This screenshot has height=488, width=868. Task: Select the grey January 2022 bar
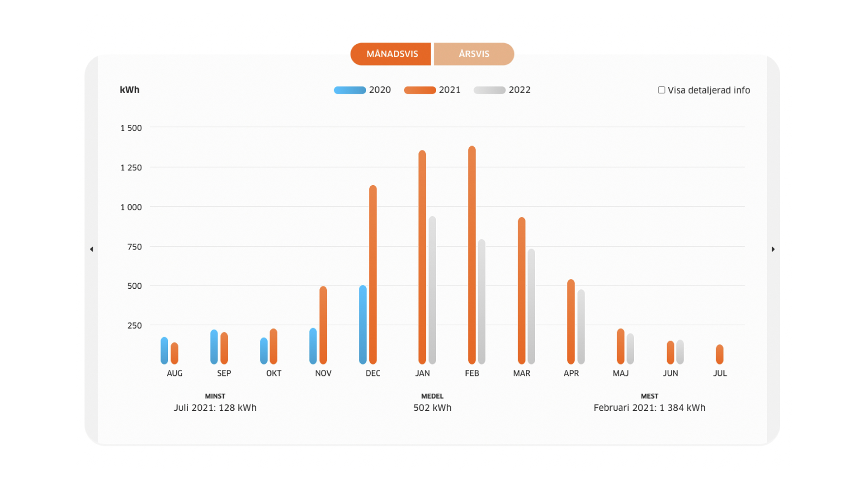tap(432, 290)
